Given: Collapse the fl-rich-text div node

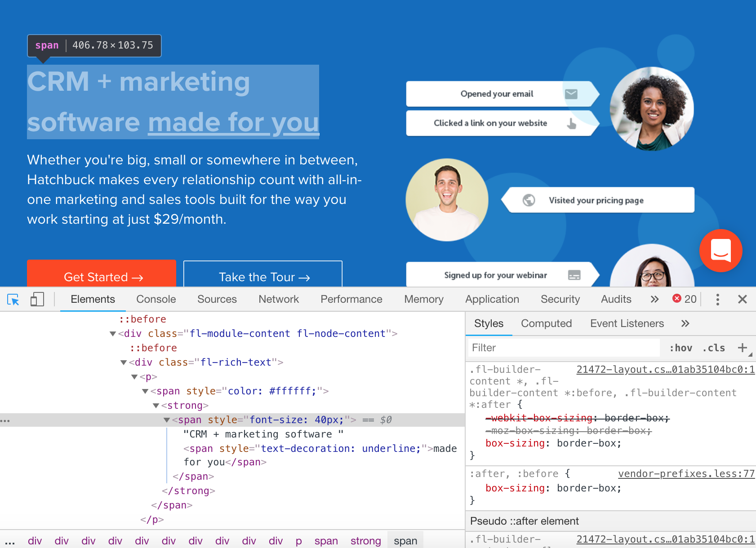Looking at the screenshot, I should click(x=124, y=362).
